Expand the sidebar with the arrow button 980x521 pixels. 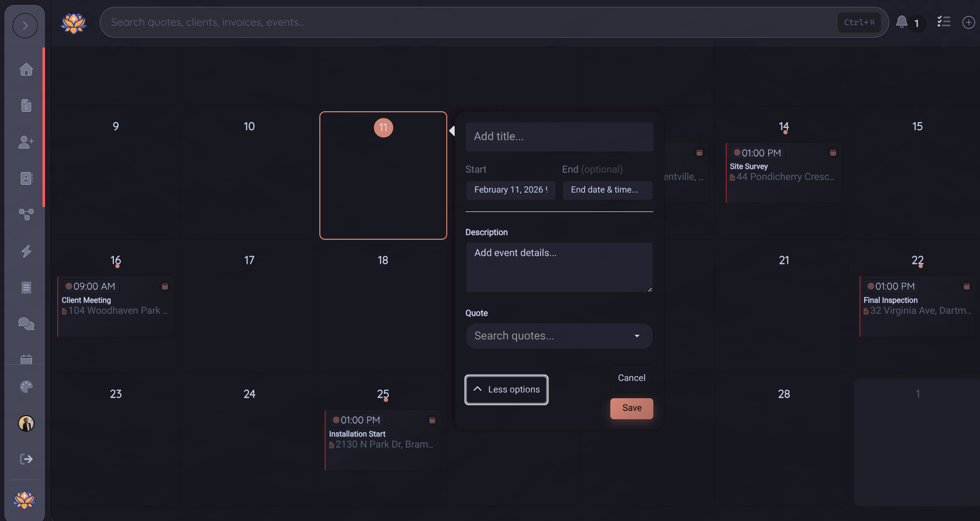click(x=25, y=25)
